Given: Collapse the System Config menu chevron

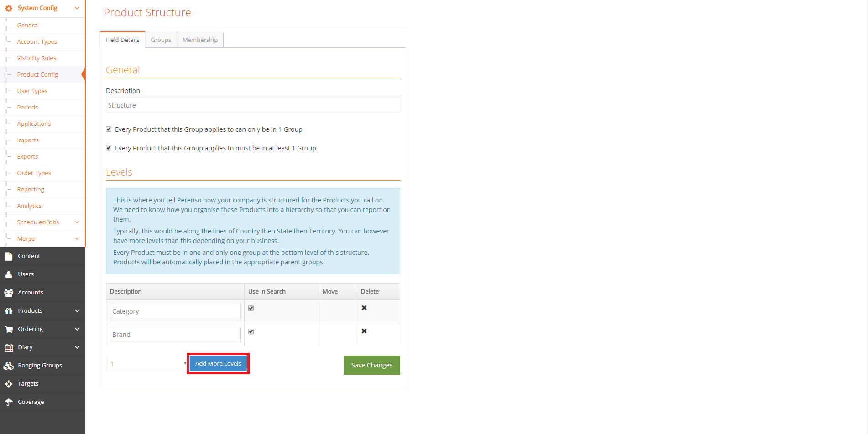Looking at the screenshot, I should click(x=77, y=8).
